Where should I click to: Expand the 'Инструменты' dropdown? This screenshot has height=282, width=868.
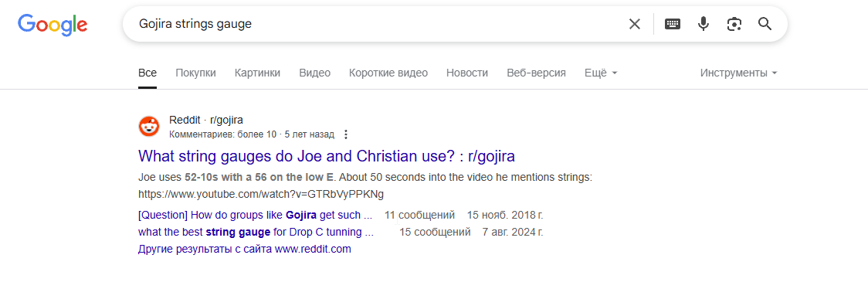(738, 73)
